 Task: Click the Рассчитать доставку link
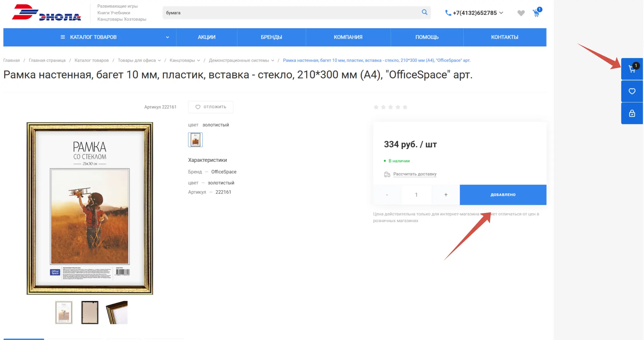415,174
